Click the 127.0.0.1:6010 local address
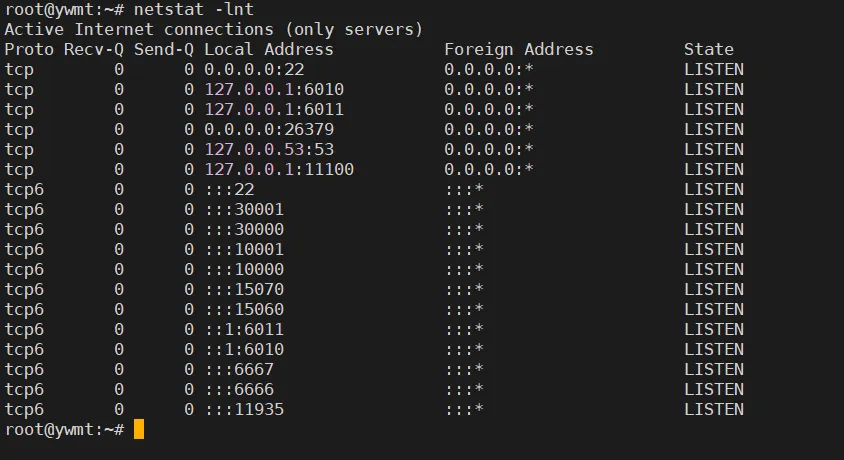Screen dimensions: 844x460 [274, 89]
